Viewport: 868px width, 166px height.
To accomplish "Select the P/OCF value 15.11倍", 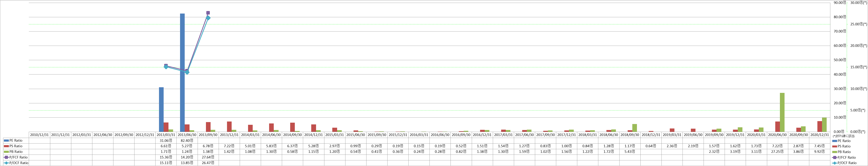I will tap(166, 163).
